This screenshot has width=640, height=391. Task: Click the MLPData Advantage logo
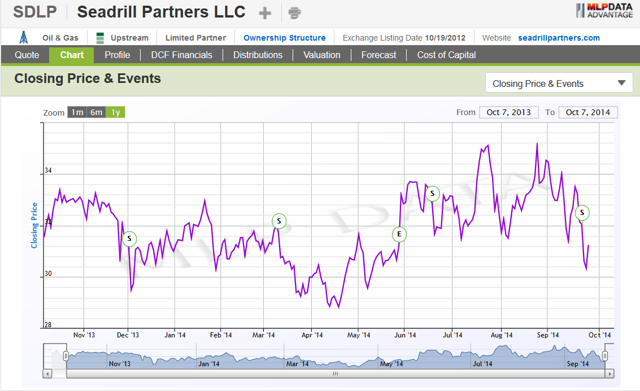604,11
